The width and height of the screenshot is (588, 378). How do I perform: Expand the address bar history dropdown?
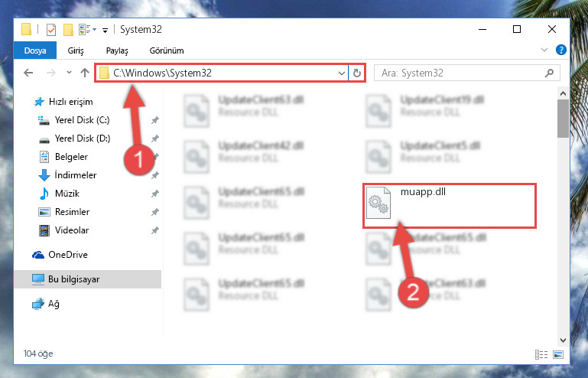point(341,73)
